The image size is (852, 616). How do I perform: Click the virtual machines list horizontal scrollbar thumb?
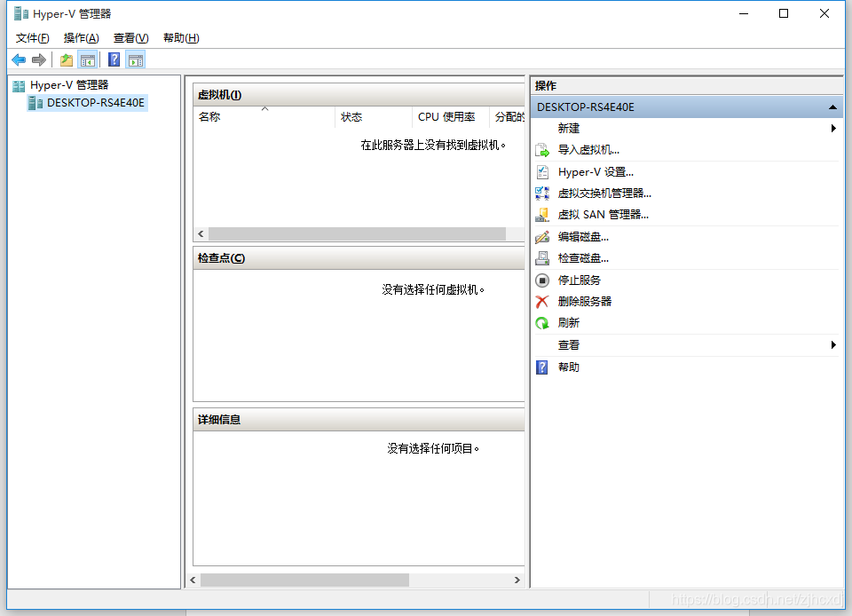(357, 233)
